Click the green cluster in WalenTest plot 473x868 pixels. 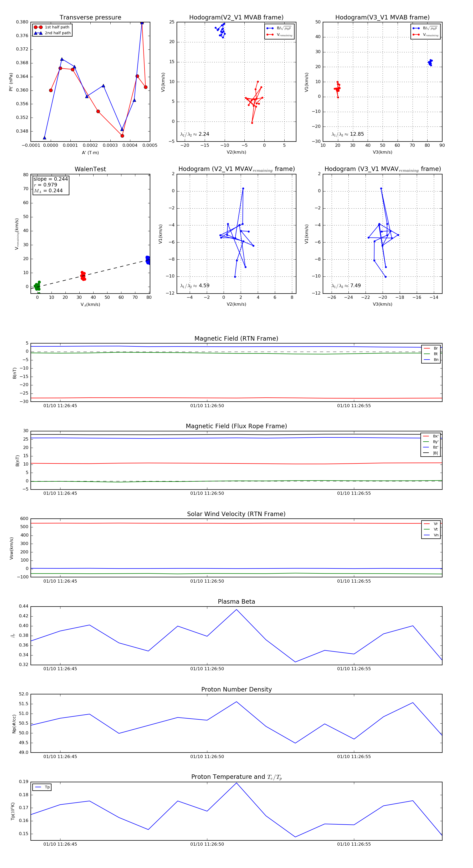point(37,287)
